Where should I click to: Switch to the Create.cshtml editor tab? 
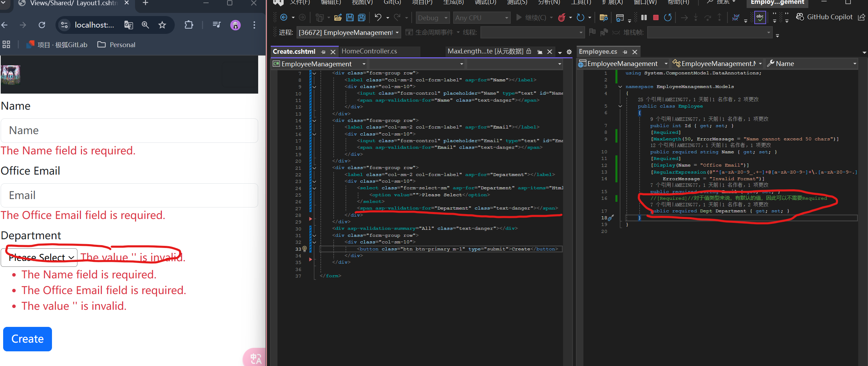(x=294, y=52)
